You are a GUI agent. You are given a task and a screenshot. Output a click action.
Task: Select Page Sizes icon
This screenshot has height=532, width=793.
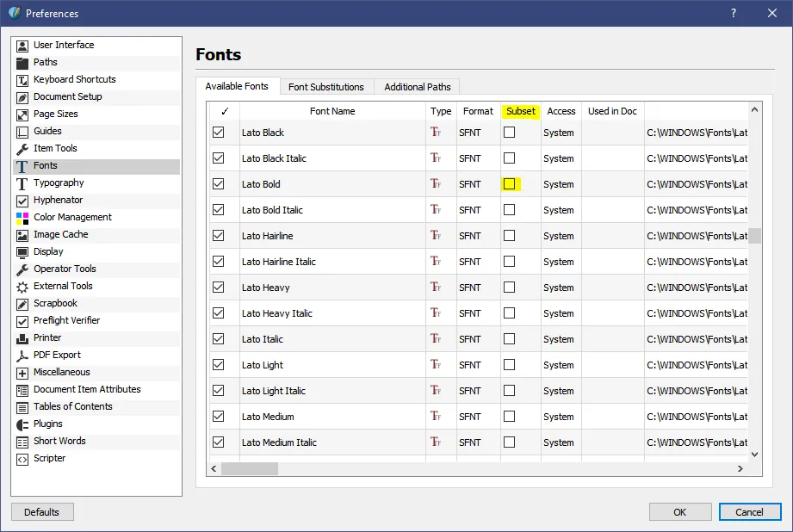(x=22, y=114)
